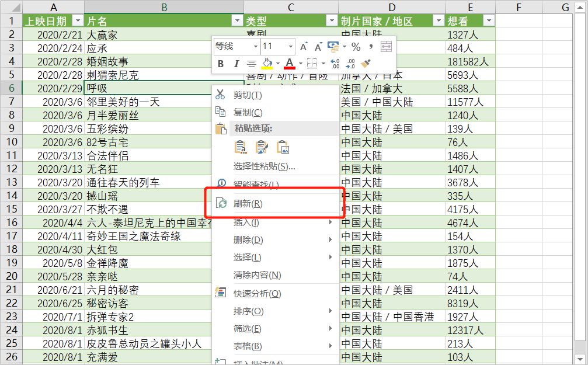Apply comma style icon in mini toolbar
Screen dimensions: 588x365
[x=371, y=47]
